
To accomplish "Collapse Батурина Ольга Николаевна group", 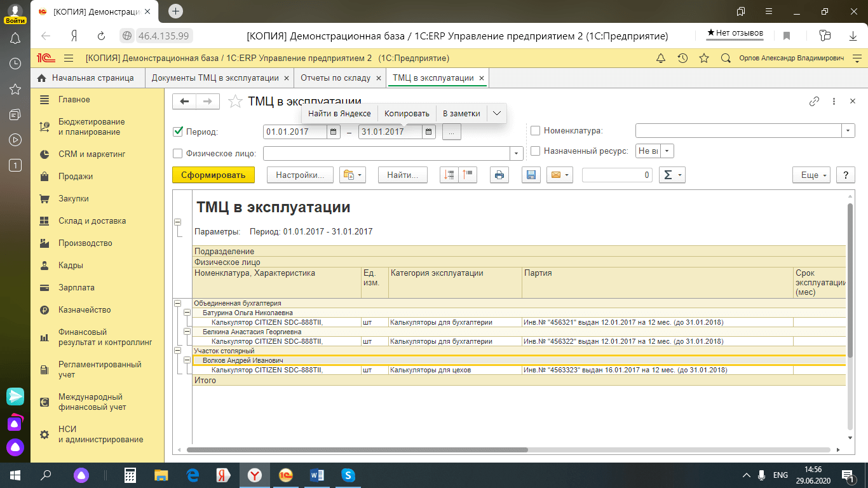I will [x=187, y=313].
